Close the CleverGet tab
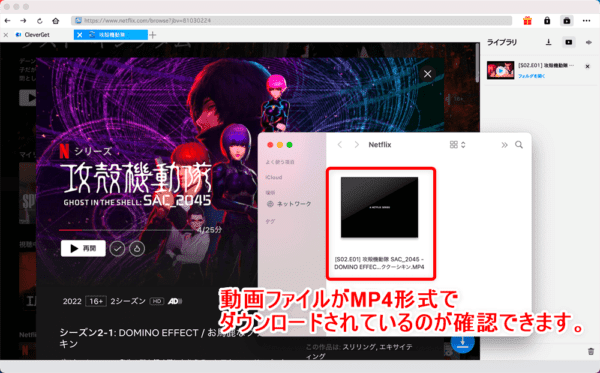 6,35
